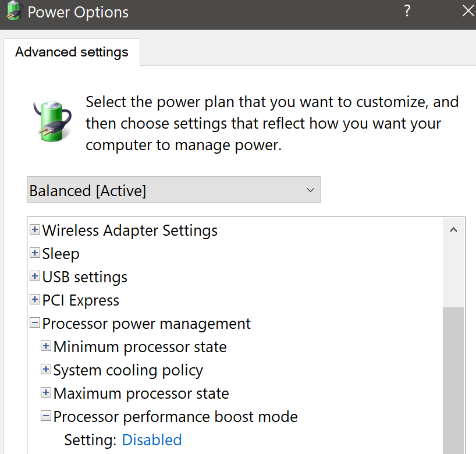
Task: Expand Maximum processor state node
Action: 46,393
